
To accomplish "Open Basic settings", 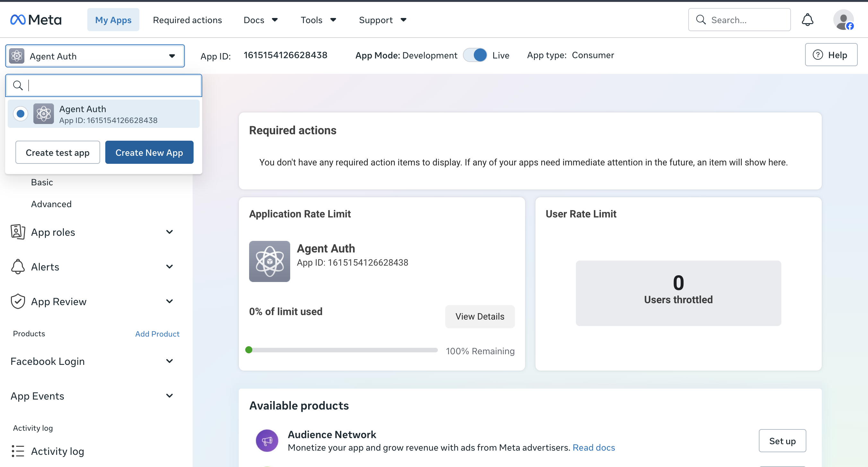I will (x=42, y=182).
